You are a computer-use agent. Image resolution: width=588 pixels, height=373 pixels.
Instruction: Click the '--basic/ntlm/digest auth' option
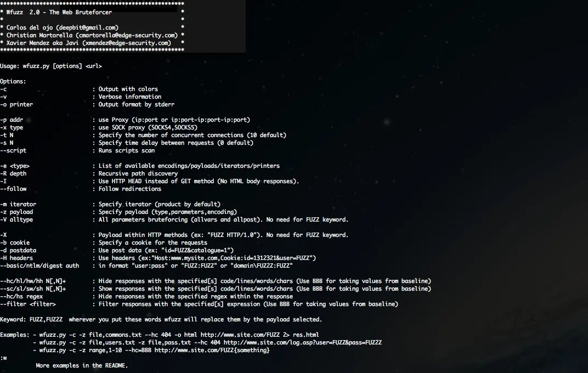(x=39, y=266)
